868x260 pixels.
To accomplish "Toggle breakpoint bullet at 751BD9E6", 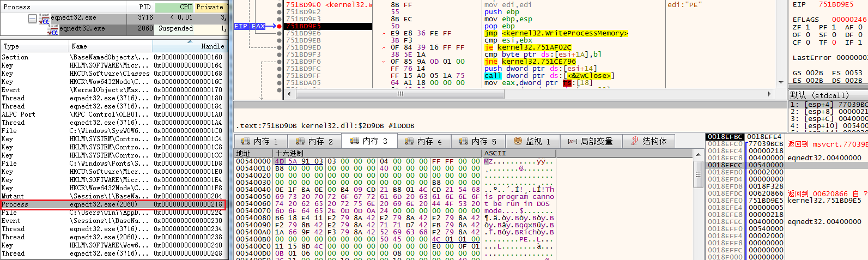I will click(x=280, y=33).
